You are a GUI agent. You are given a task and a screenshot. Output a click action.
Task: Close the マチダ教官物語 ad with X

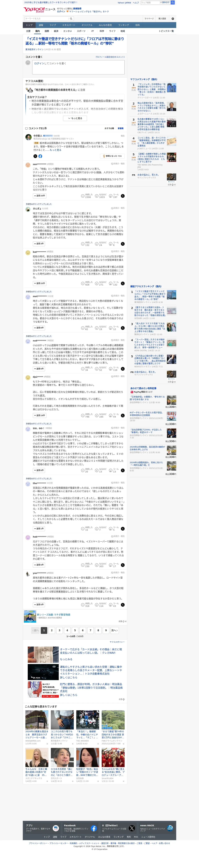[126, 621]
